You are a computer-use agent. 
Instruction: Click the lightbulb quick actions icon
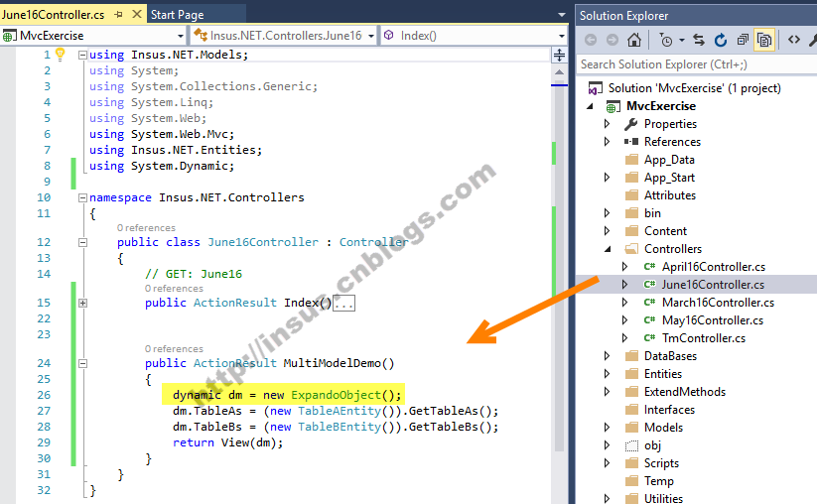coord(60,54)
